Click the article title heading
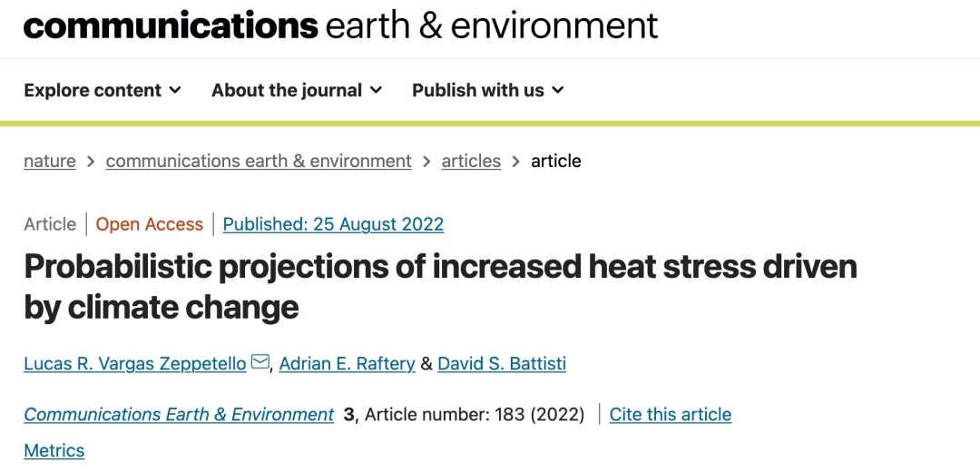 pyautogui.click(x=441, y=287)
